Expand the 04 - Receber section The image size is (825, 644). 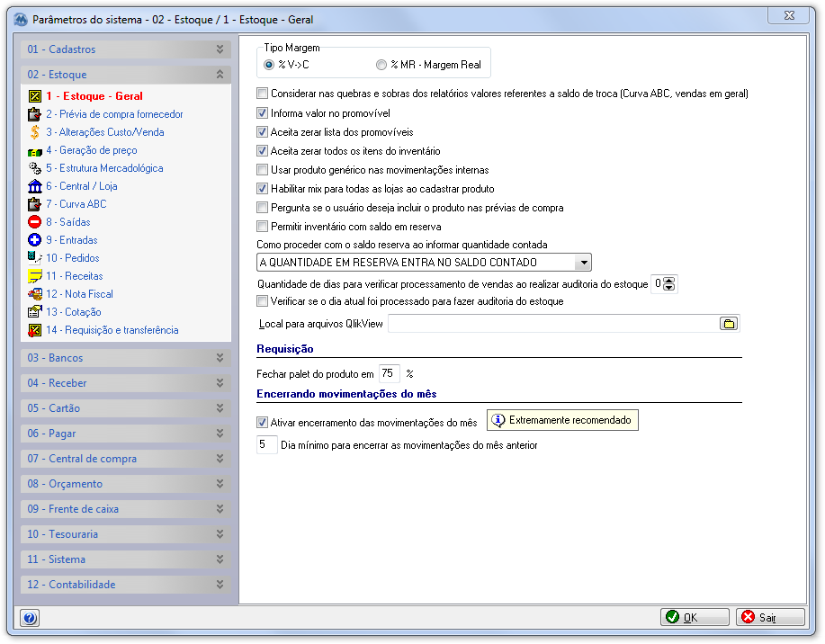(x=126, y=383)
